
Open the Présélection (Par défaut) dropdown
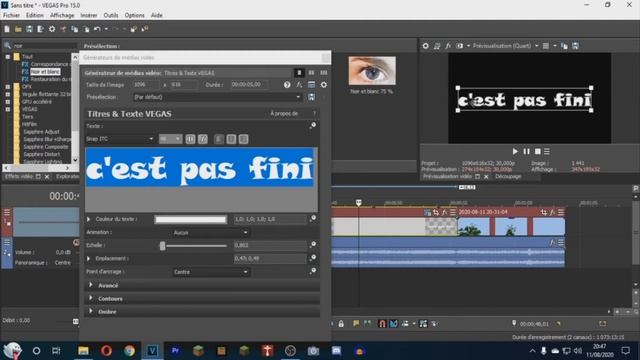(x=218, y=97)
